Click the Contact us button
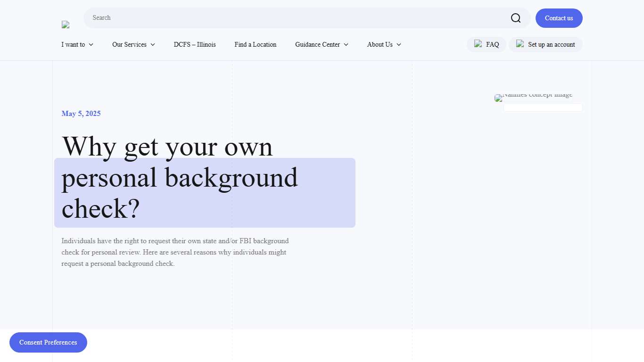This screenshot has width=644, height=362. (559, 18)
